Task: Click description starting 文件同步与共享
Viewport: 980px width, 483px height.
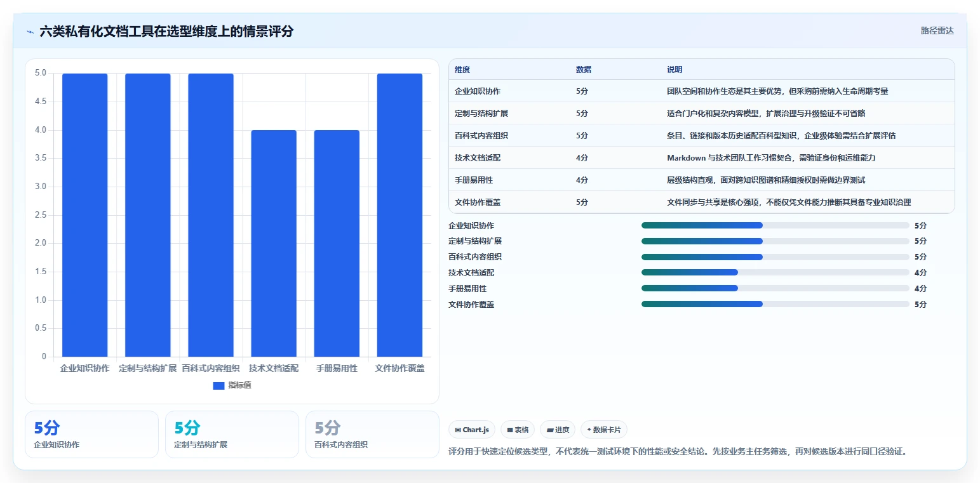Action: [x=789, y=202]
